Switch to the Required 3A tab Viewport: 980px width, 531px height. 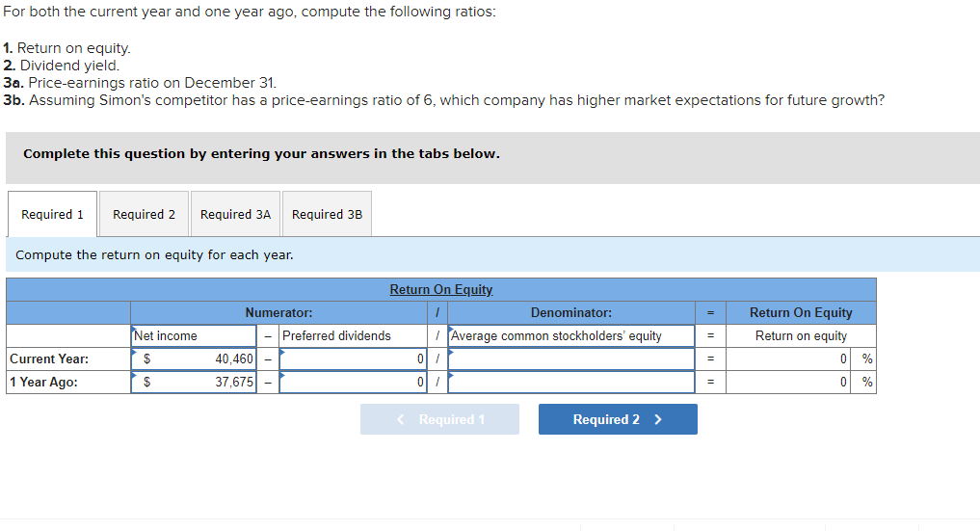pos(236,214)
